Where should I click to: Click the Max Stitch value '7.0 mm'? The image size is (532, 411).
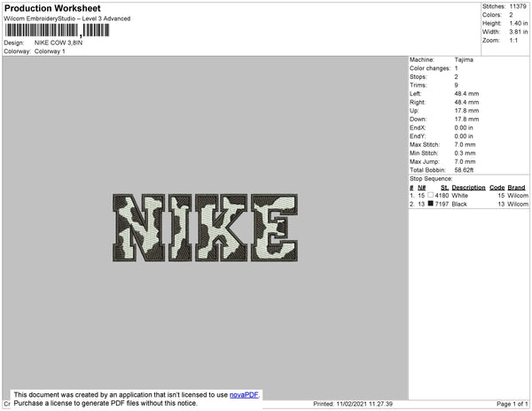point(465,144)
